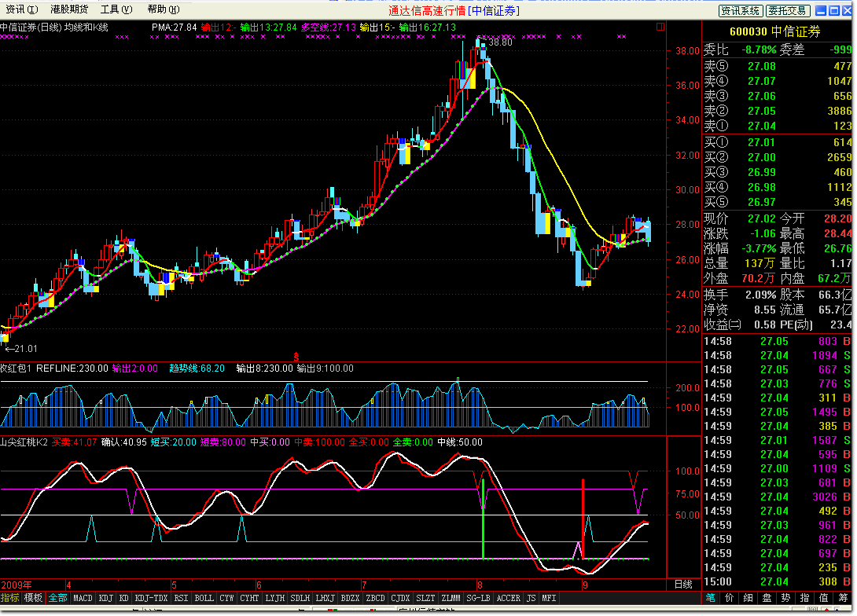Switch to the KDJ indicator
This screenshot has width=857, height=616.
coord(105,598)
